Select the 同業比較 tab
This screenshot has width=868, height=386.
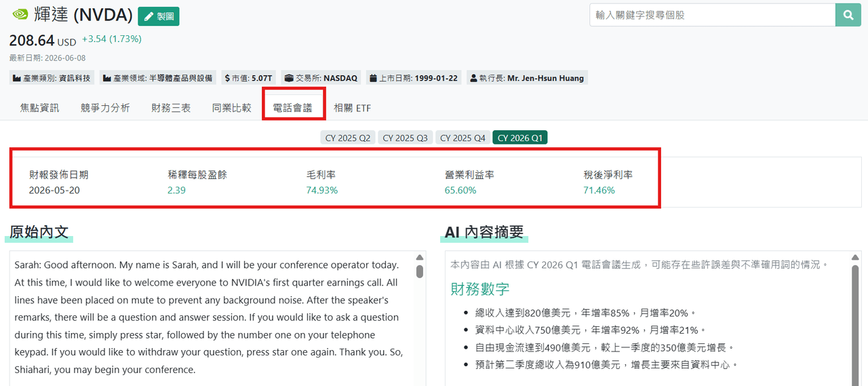point(232,108)
